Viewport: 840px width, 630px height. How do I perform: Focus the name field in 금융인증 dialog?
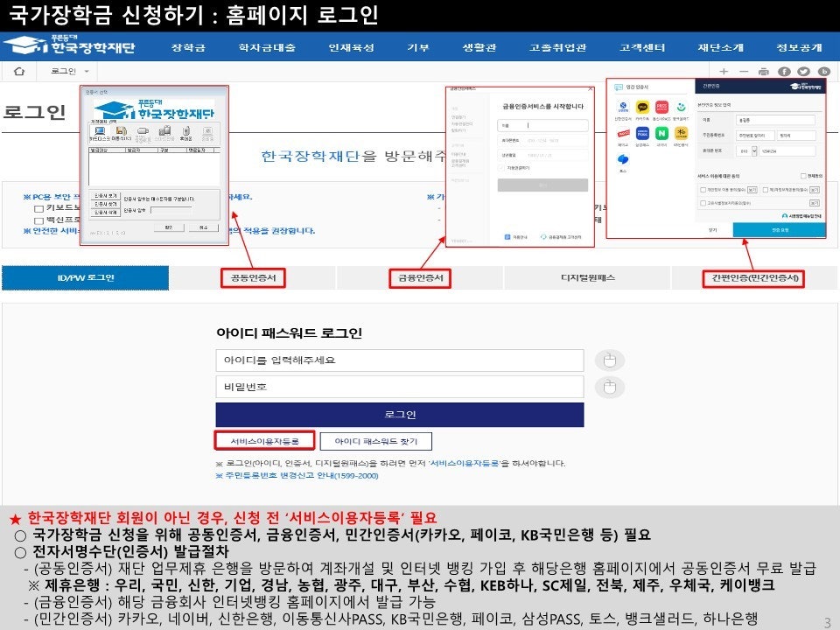542,126
